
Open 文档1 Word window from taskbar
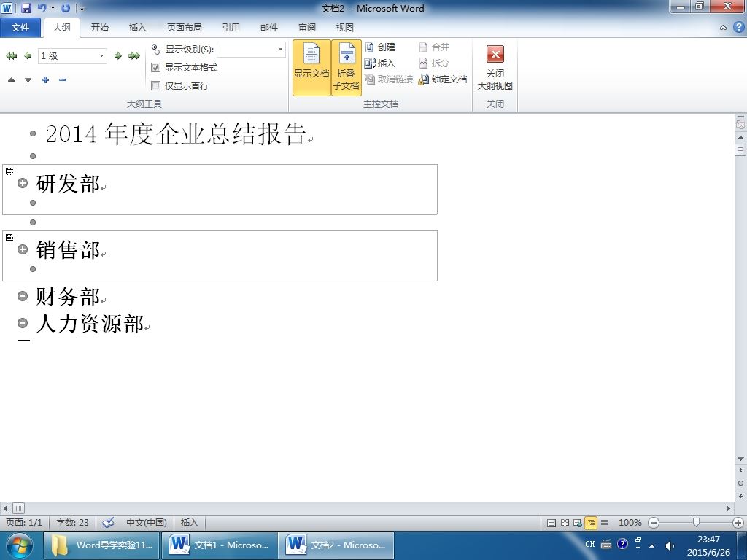220,545
